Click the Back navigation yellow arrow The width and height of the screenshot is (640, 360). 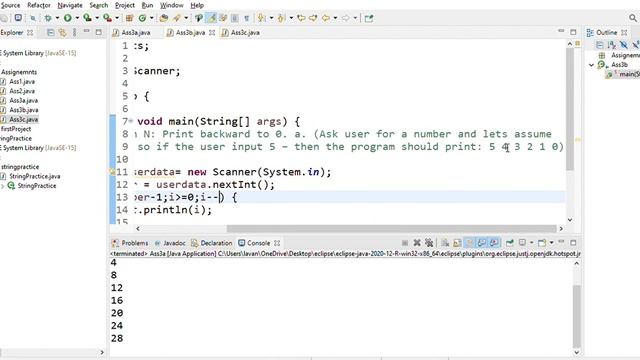[326, 18]
